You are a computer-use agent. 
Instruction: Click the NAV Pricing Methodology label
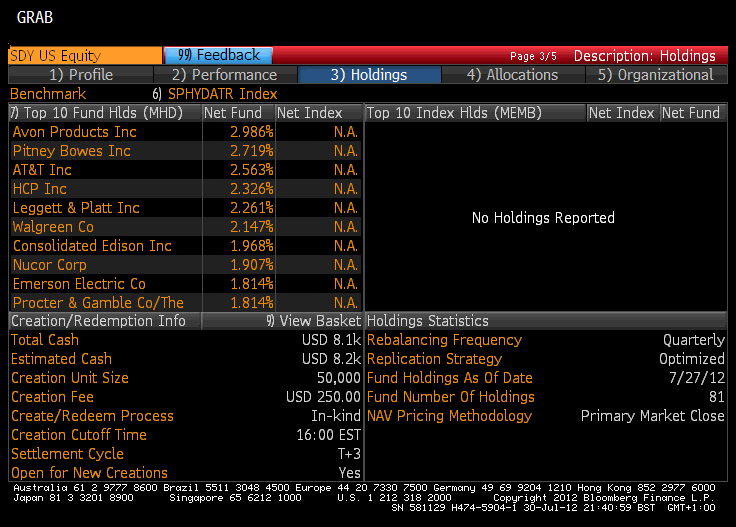[449, 416]
